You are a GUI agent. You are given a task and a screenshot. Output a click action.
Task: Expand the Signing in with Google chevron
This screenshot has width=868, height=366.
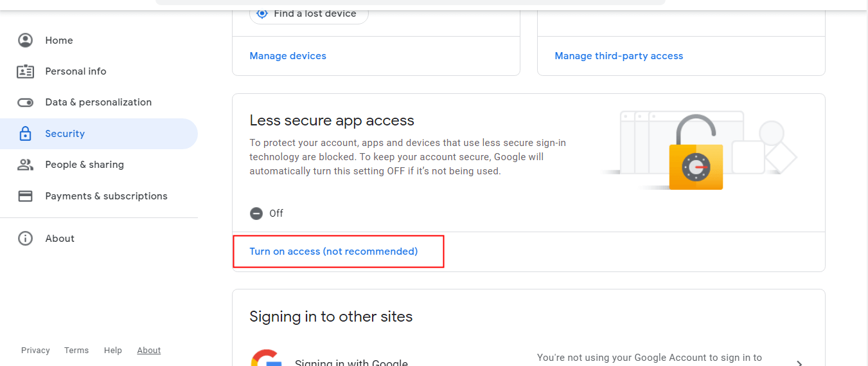pyautogui.click(x=799, y=362)
